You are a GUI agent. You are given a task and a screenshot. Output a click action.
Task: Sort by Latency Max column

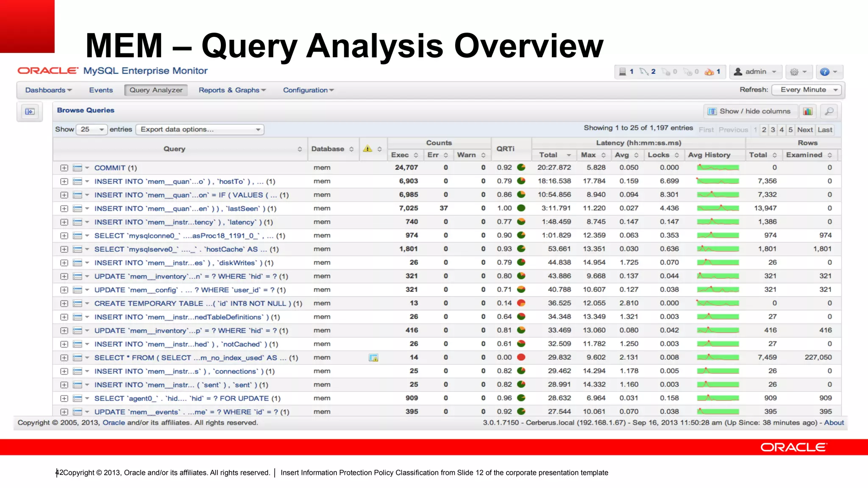tap(593, 155)
